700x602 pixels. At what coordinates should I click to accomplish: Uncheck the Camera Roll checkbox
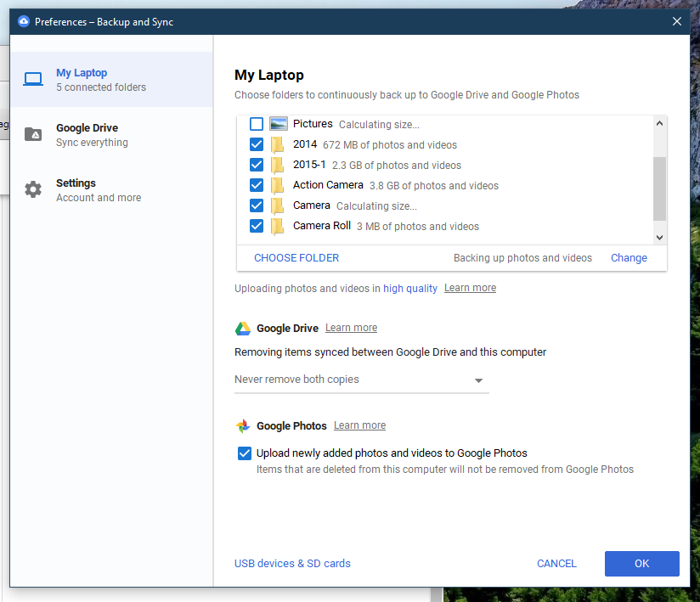pyautogui.click(x=257, y=226)
